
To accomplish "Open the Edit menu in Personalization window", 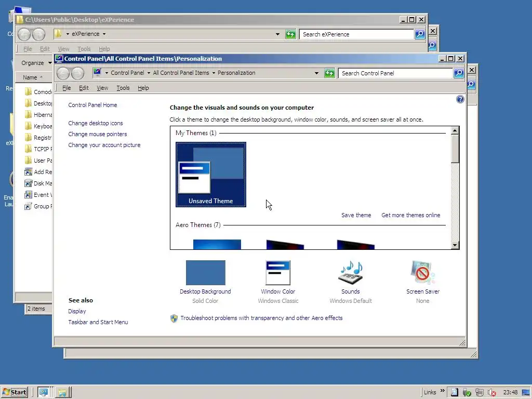I will pyautogui.click(x=84, y=88).
